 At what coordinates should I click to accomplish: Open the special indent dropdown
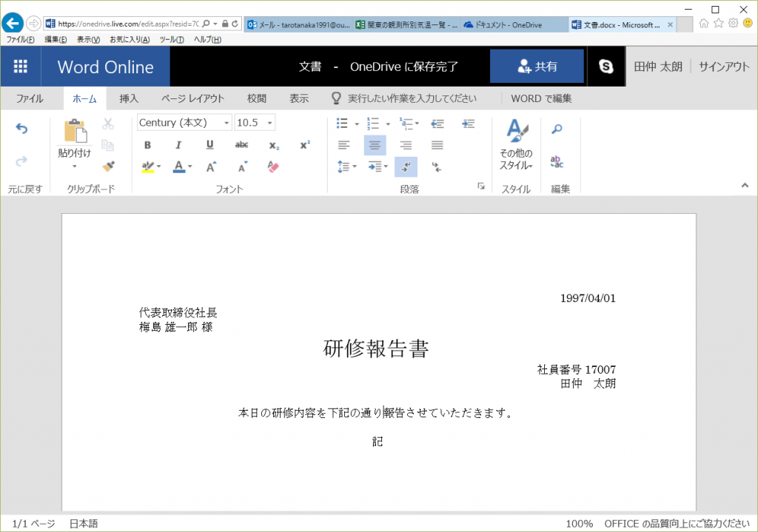378,167
